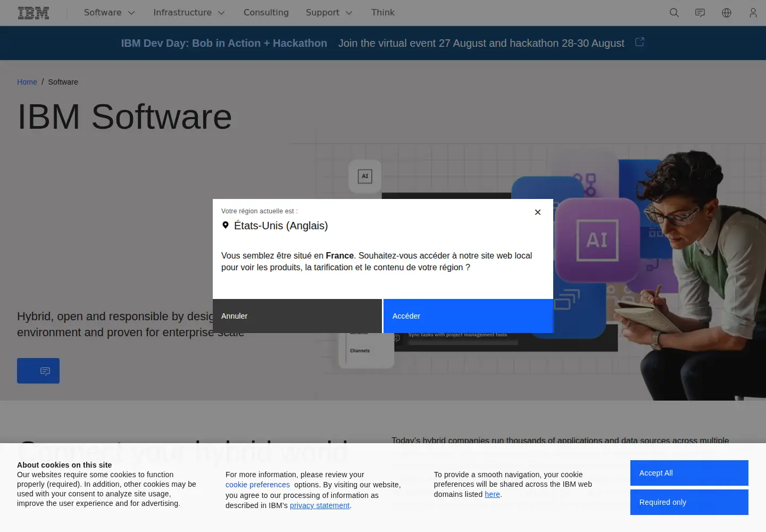Expand the Software menu
The height and width of the screenshot is (532, 766).
(110, 13)
